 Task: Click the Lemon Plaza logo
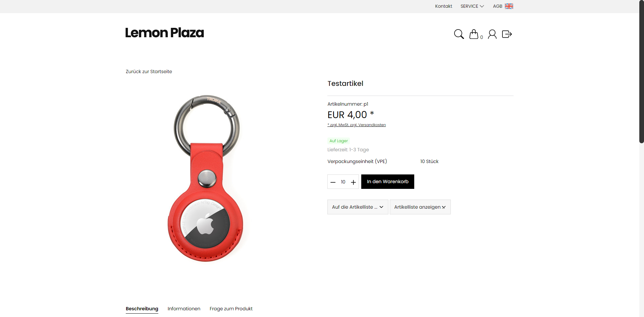point(164,33)
